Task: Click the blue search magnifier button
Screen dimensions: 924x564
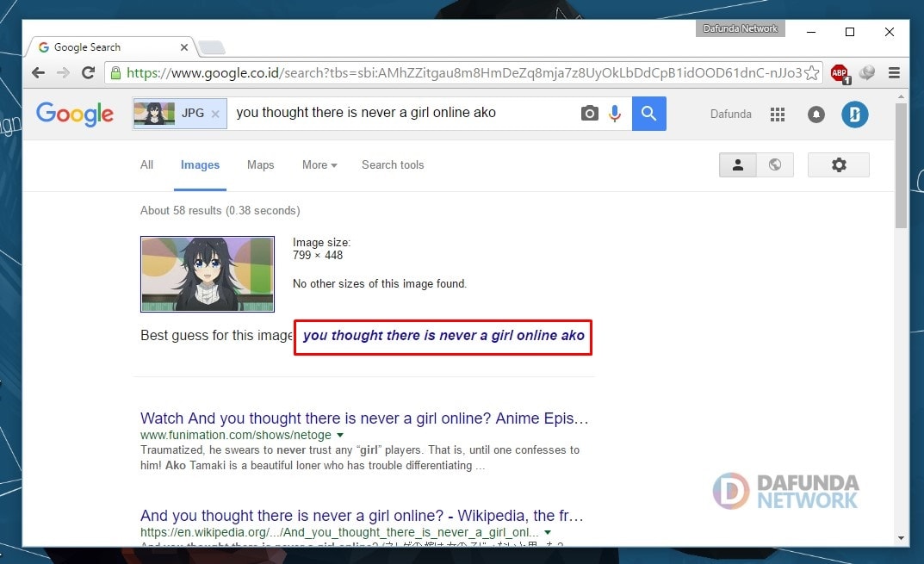Action: click(648, 113)
